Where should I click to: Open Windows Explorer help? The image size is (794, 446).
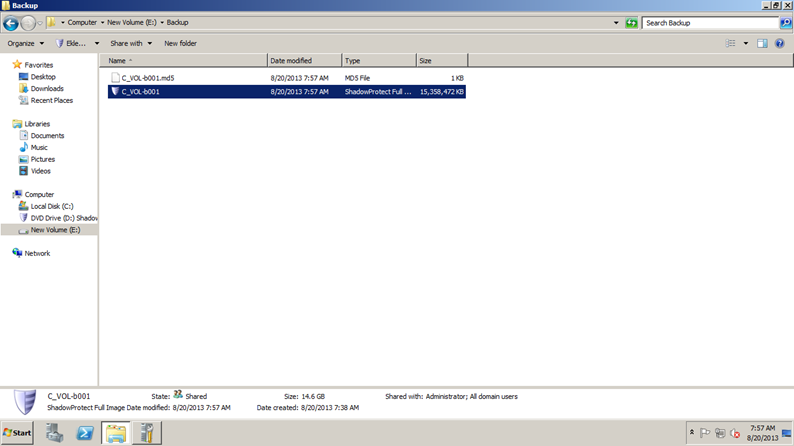(x=780, y=44)
